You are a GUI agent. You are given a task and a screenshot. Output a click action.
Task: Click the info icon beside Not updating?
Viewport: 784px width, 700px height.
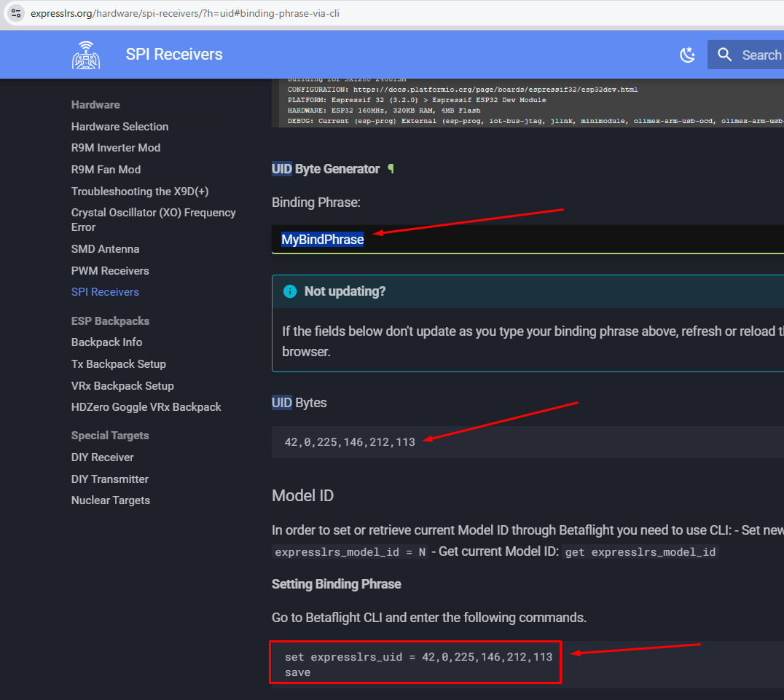(290, 291)
